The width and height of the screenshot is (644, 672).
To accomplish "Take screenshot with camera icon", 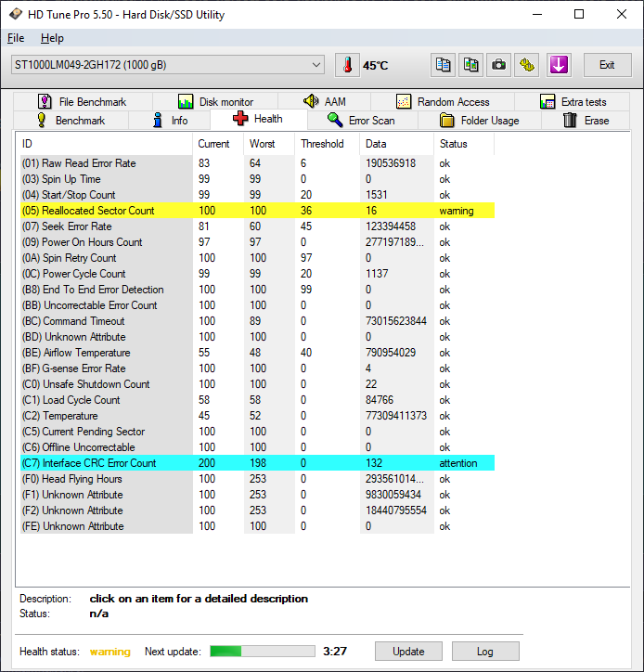I will click(x=498, y=65).
